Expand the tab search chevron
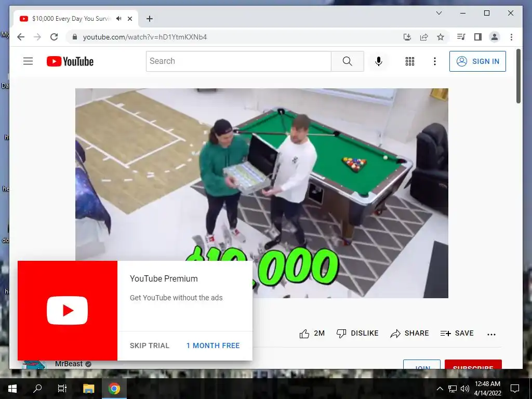532x399 pixels. [x=438, y=13]
